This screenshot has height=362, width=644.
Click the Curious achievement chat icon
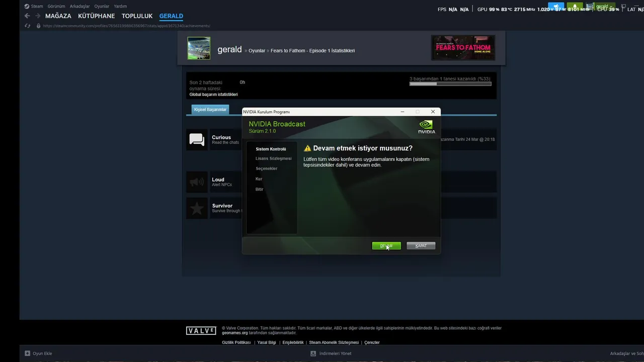pyautogui.click(x=197, y=140)
